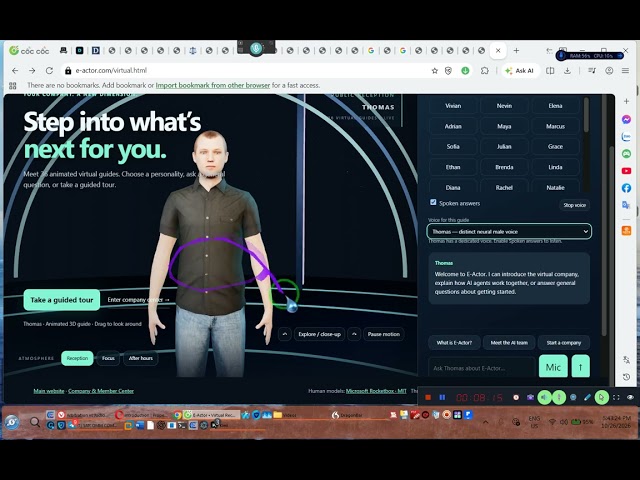Pick the Julian guide

coord(504,147)
